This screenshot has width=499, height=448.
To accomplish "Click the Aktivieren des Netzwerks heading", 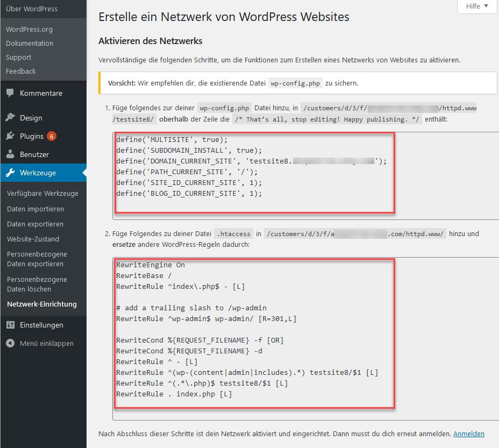I will point(150,41).
